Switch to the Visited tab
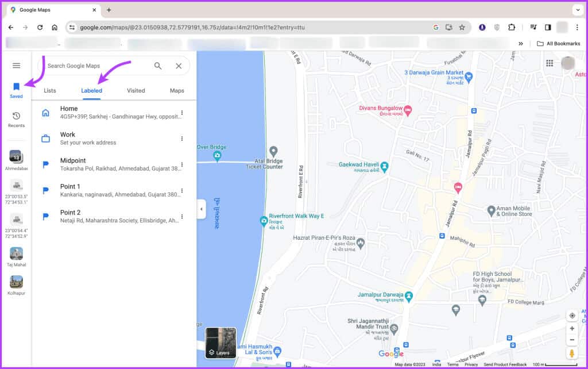Viewport: 588px width, 369px height. 136,90
